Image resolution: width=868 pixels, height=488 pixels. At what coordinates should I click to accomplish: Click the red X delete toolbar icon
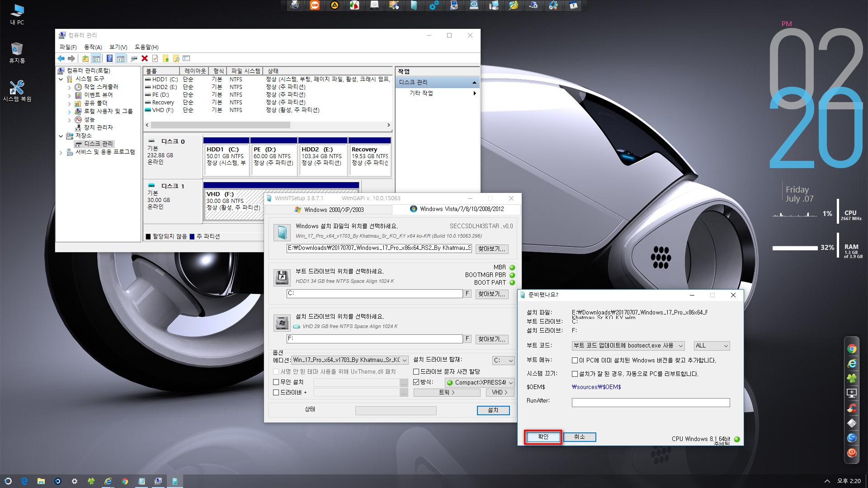tap(145, 58)
